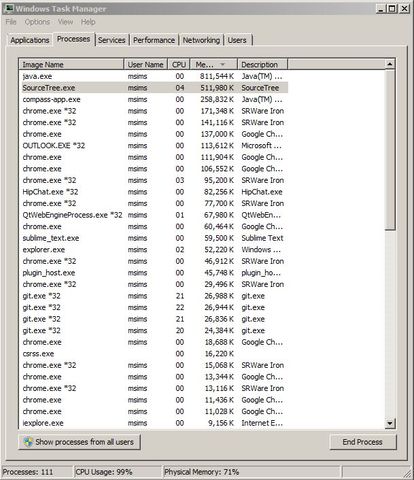This screenshot has width=414, height=480.
Task: Click the Sublime Text description cell
Action: (x=262, y=238)
